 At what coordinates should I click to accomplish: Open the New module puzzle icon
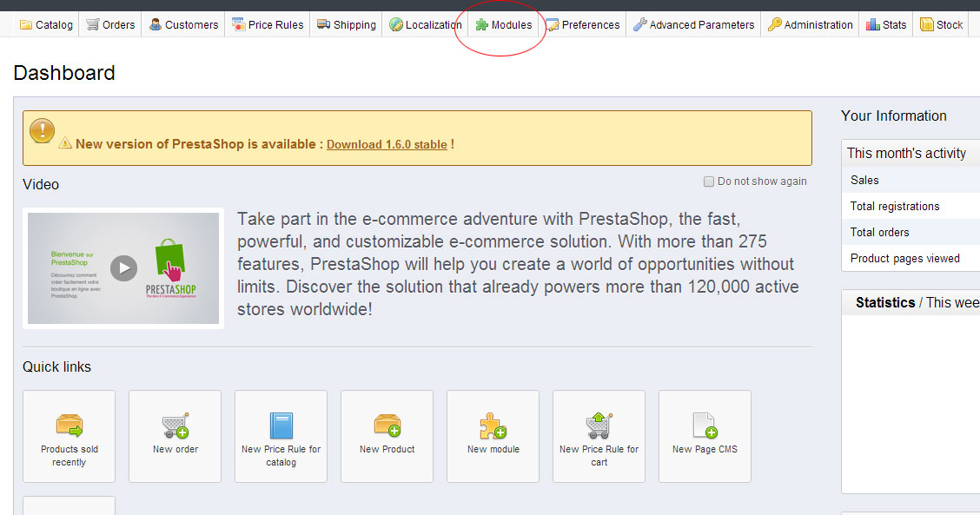tap(493, 426)
